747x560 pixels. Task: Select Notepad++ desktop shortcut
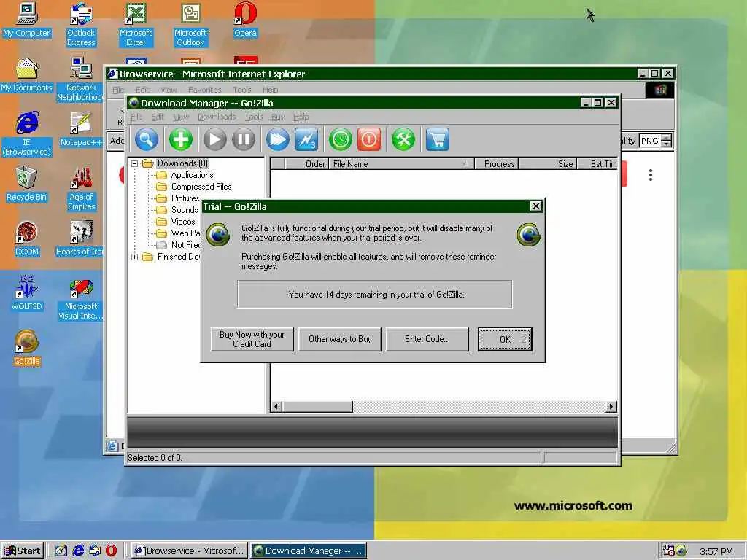[x=81, y=130]
